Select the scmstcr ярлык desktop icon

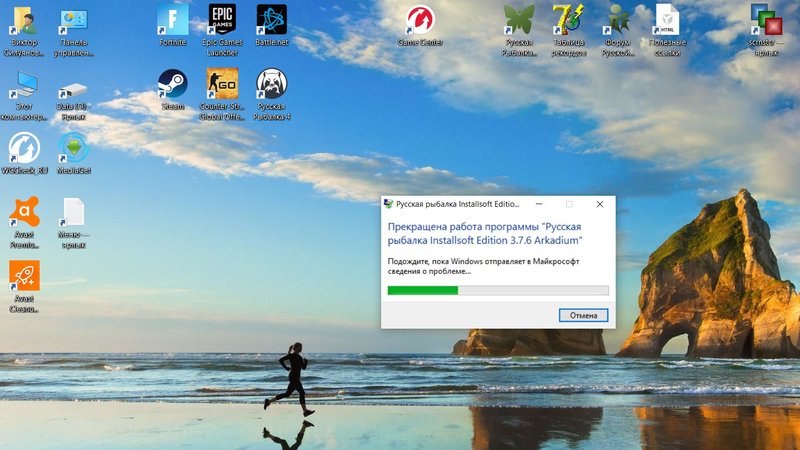(x=766, y=20)
